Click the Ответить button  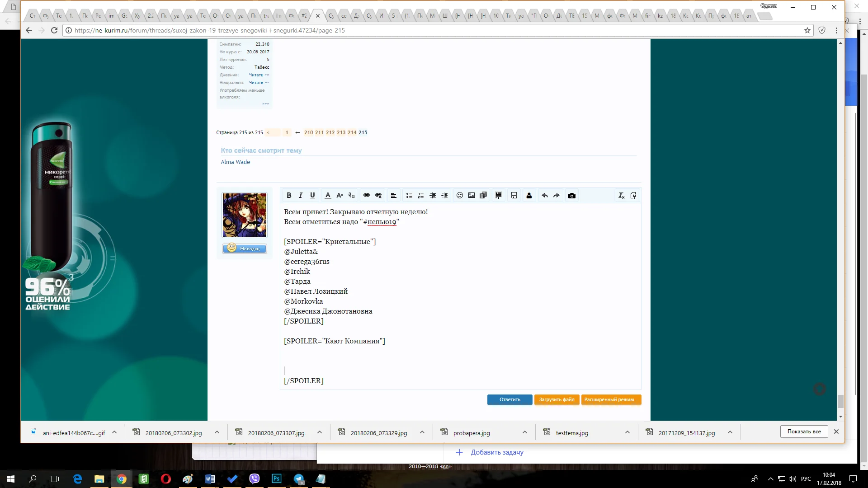point(509,400)
